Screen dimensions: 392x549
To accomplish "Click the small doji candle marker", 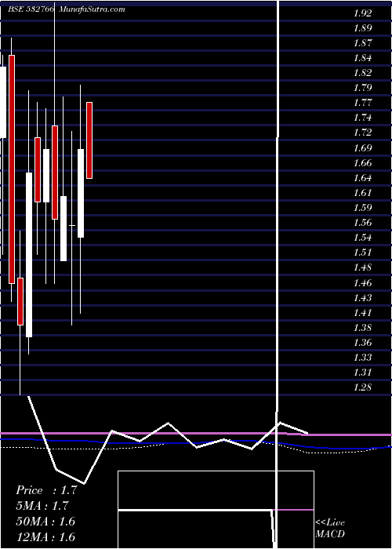I will pyautogui.click(x=72, y=226).
